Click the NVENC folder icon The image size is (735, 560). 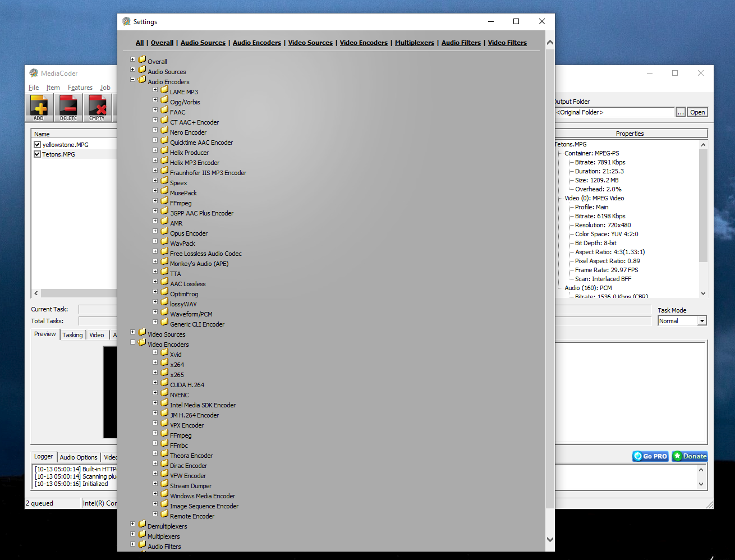coord(164,393)
